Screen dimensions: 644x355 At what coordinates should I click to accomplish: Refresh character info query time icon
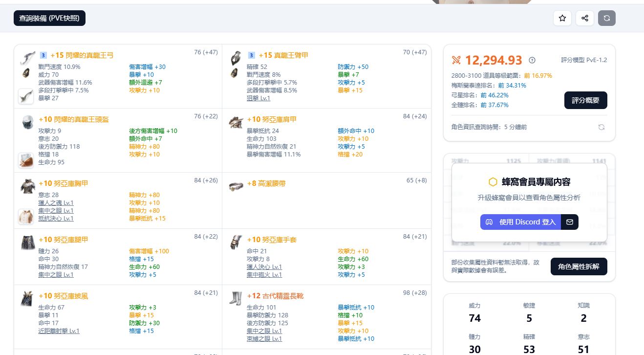tap(601, 127)
